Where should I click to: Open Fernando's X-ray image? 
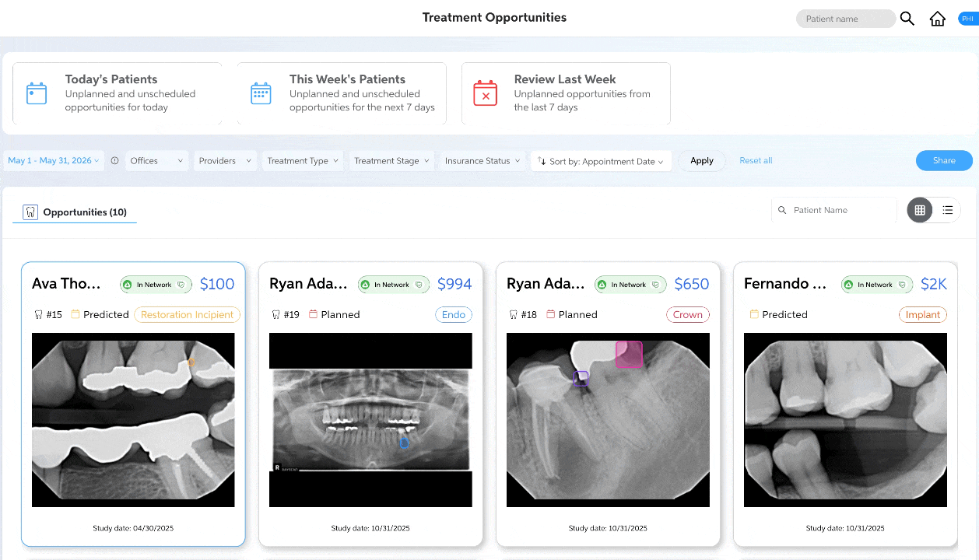(845, 420)
